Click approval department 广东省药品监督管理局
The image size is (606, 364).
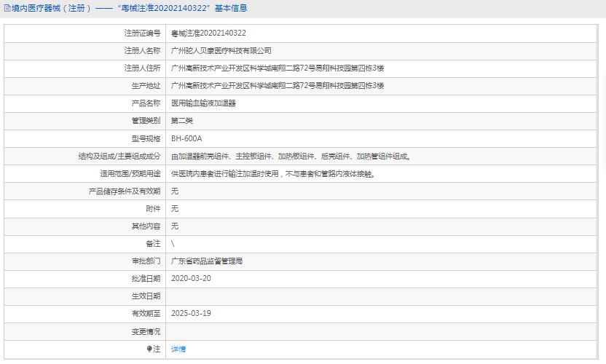click(207, 261)
